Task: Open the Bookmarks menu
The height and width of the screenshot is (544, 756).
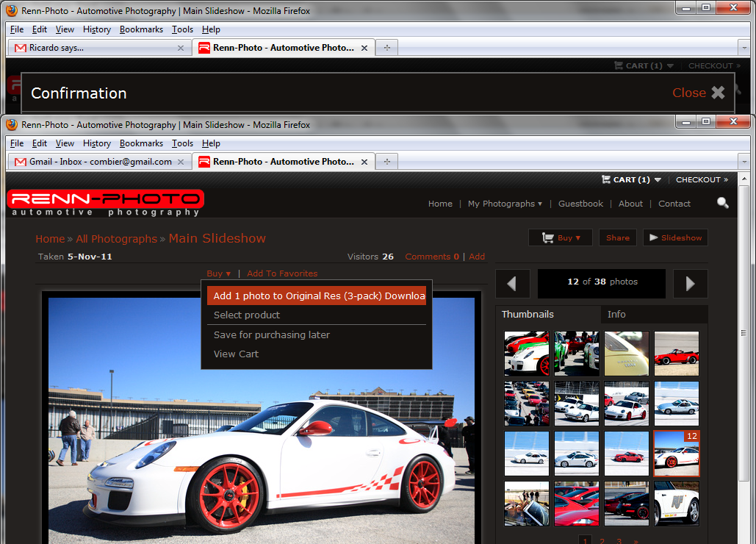Action: (x=141, y=143)
